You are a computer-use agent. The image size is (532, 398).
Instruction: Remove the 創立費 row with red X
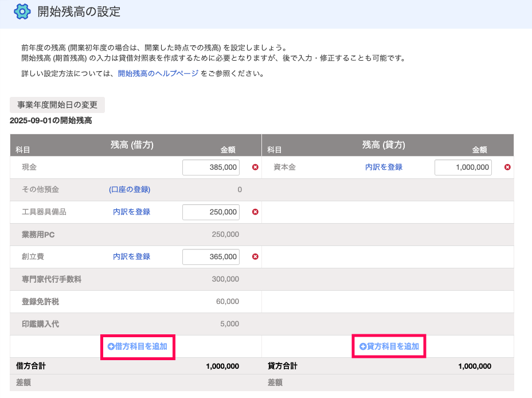[255, 256]
